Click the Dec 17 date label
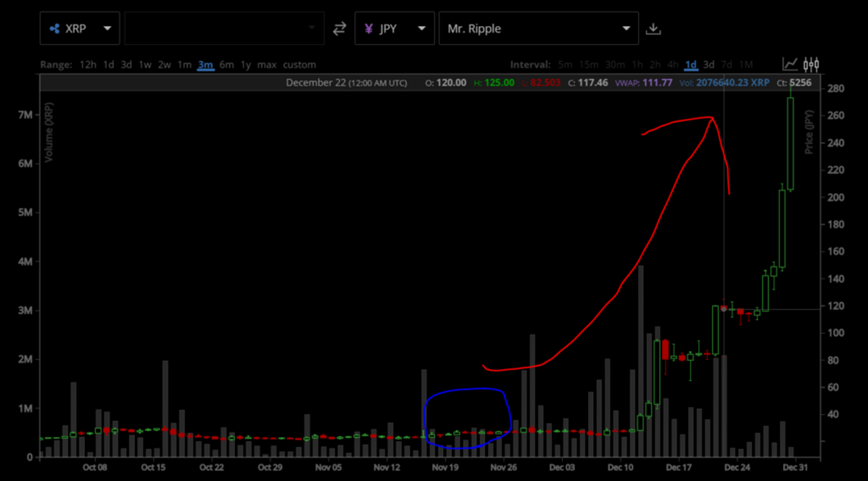This screenshot has width=868, height=481. pyautogui.click(x=679, y=467)
